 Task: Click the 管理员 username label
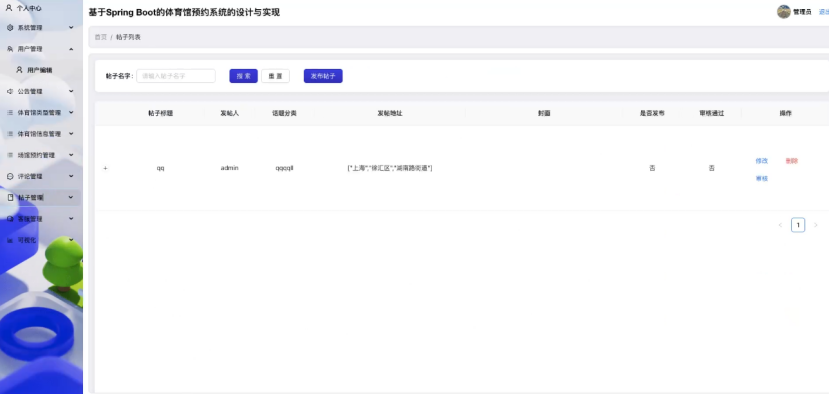click(802, 12)
